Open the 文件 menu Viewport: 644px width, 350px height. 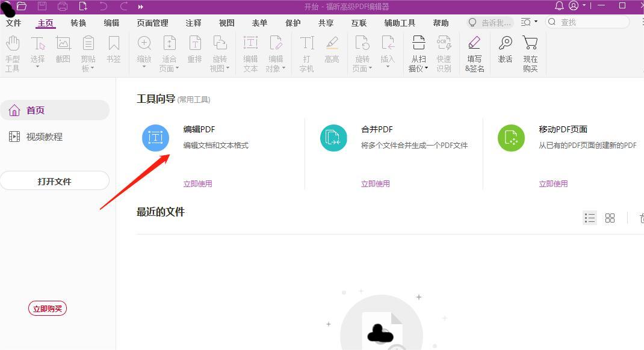(13, 23)
